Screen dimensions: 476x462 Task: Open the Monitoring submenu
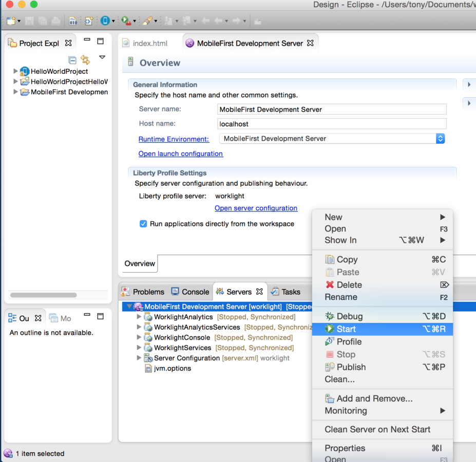click(383, 410)
